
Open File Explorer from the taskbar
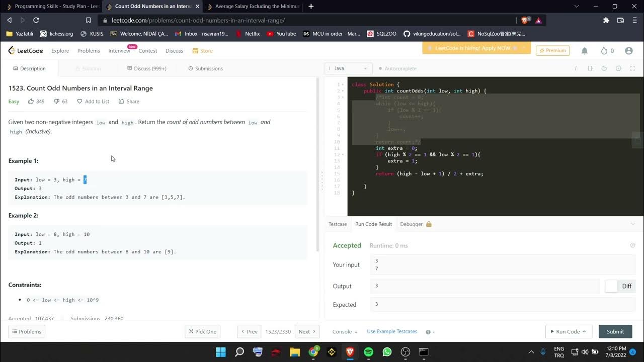tap(295, 352)
